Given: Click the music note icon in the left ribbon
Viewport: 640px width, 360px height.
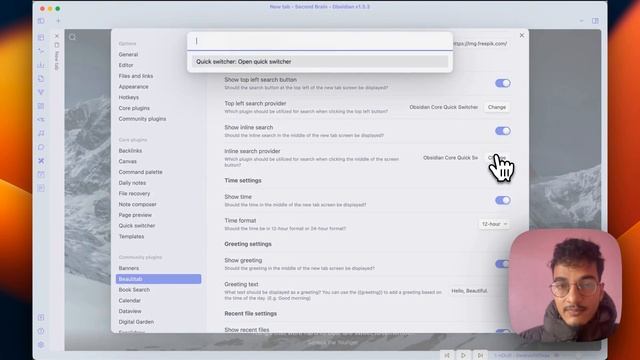Looking at the screenshot, I should point(41,133).
